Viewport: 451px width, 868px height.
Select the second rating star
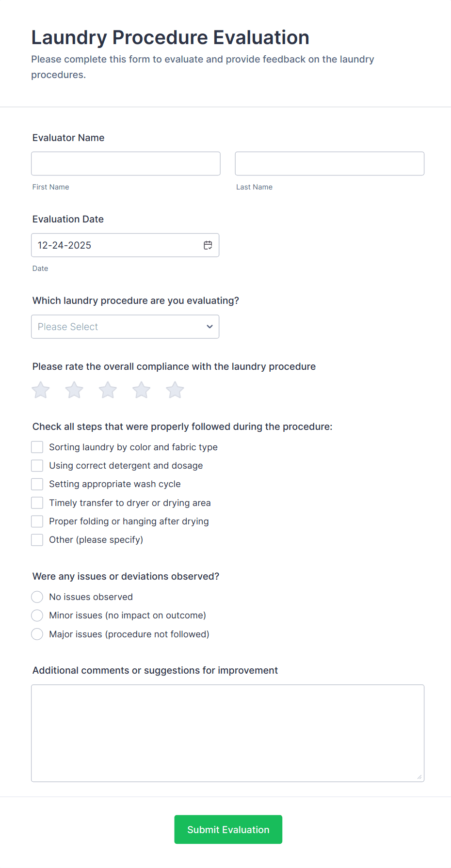point(74,390)
